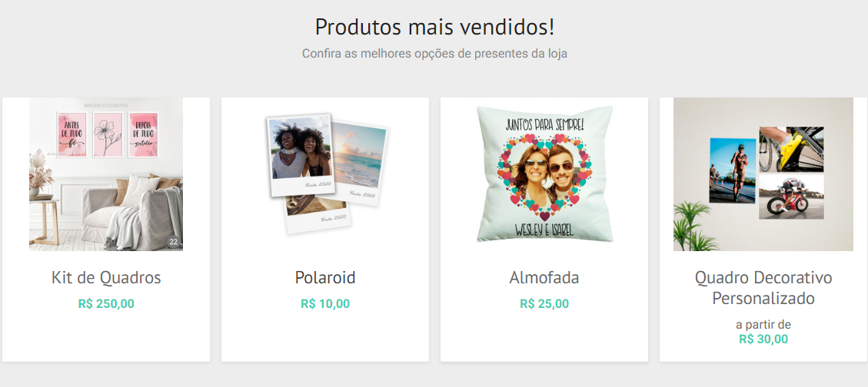The height and width of the screenshot is (387, 868).
Task: Go to the Polaroid product title
Action: 325,277
